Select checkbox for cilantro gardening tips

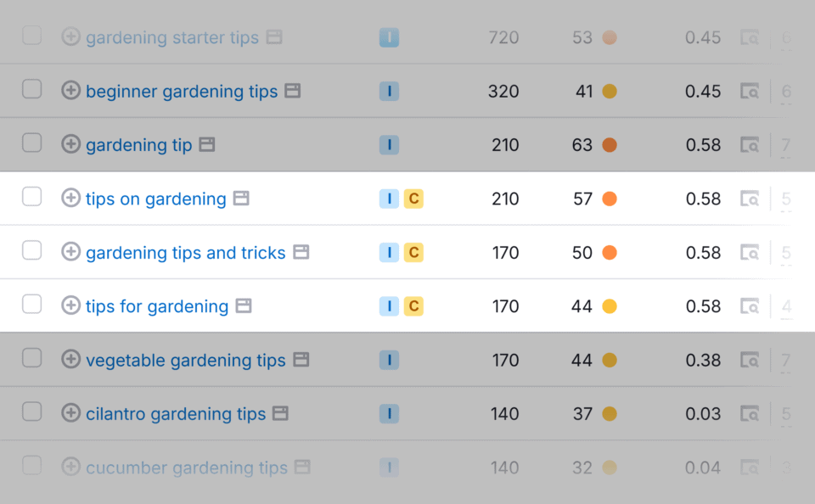(31, 412)
